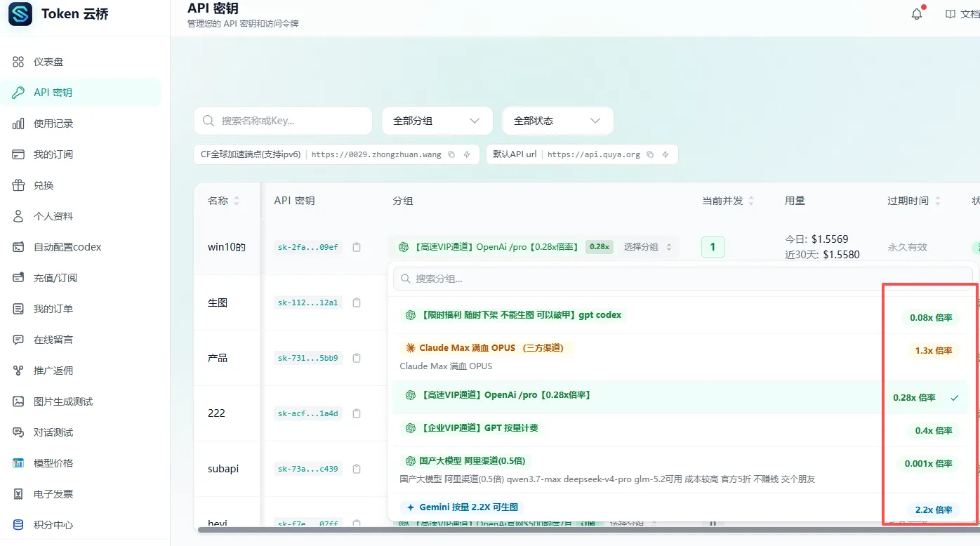This screenshot has width=980, height=546.
Task: Click the 搜索分组 search box
Action: [683, 279]
